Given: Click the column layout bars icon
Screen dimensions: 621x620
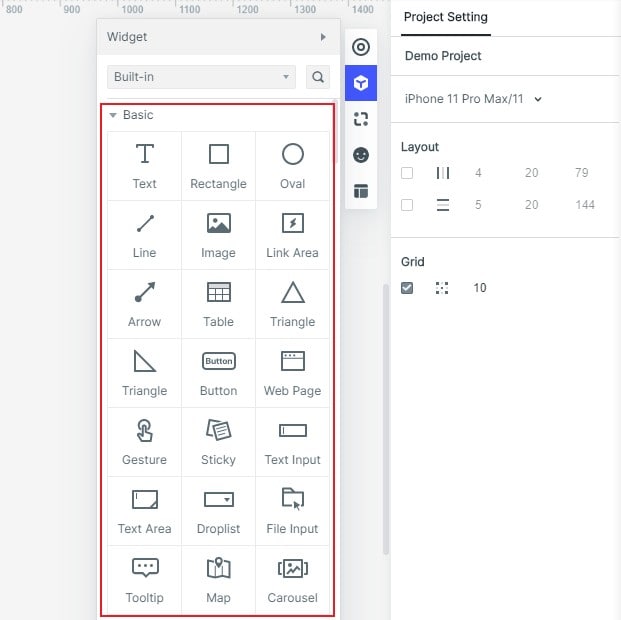Looking at the screenshot, I should pos(443,173).
